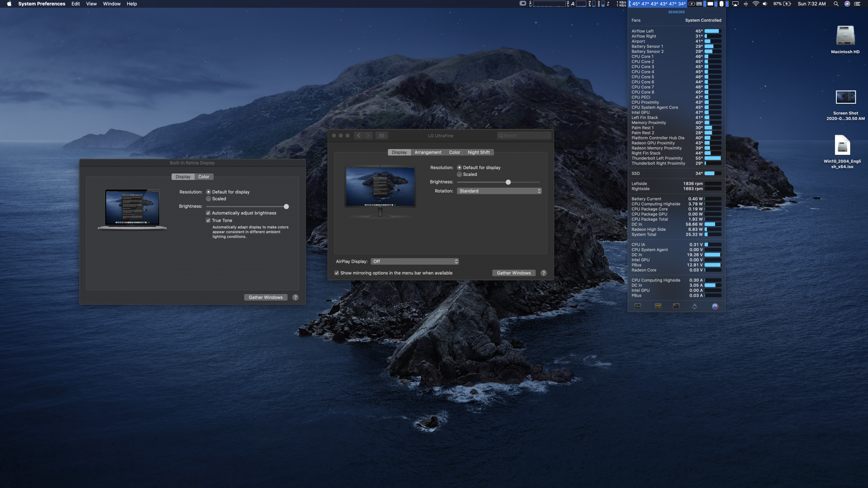
Task: Expand AirPlay Display dropdown
Action: [414, 262]
